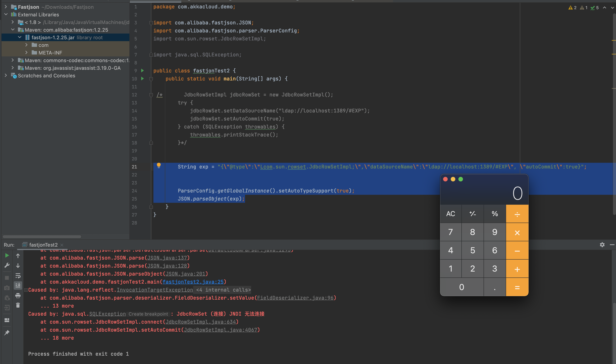Click the Calculator display showing 0
Screen dimensions: 616x364
point(484,193)
